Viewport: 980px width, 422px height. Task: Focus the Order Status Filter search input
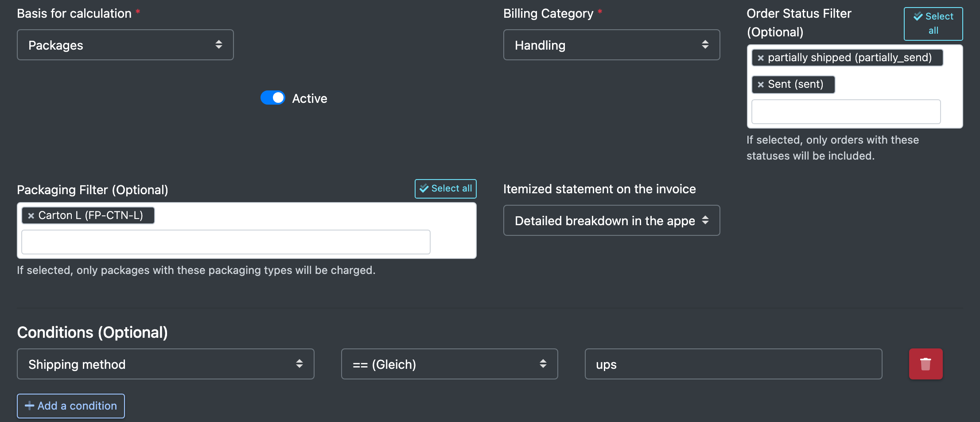846,112
